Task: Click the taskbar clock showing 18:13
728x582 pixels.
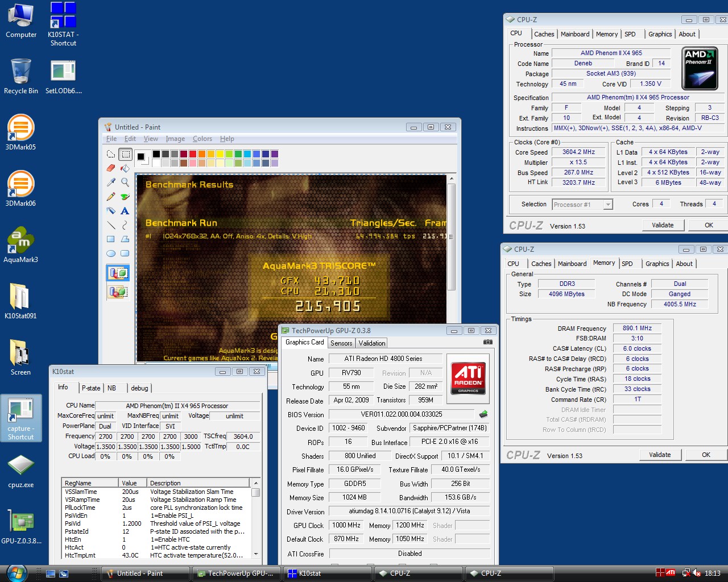Action: tap(713, 573)
